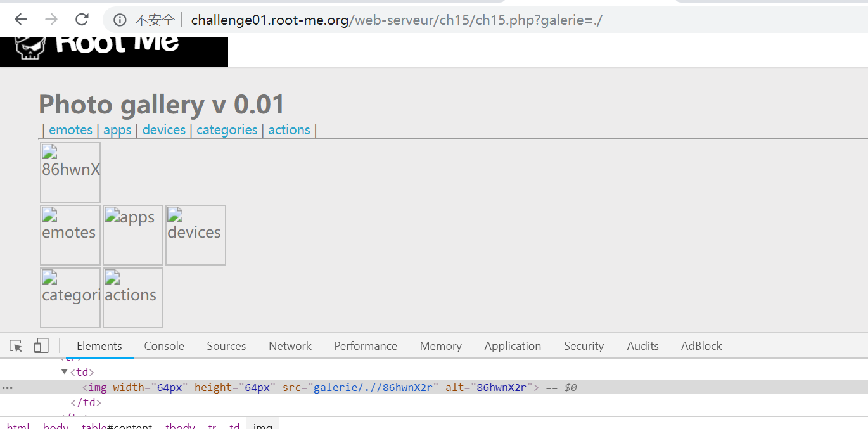868x429 pixels.
Task: Click the 86hwnX broken image thumbnail
Action: (x=70, y=172)
